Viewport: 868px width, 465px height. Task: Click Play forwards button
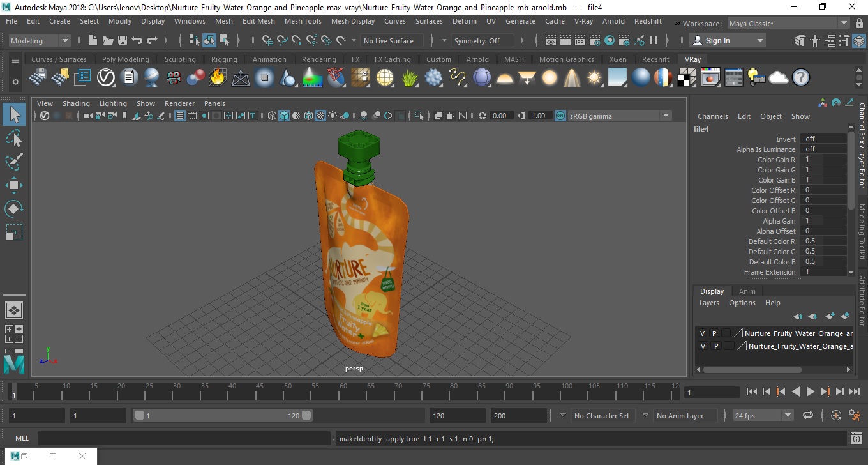810,392
